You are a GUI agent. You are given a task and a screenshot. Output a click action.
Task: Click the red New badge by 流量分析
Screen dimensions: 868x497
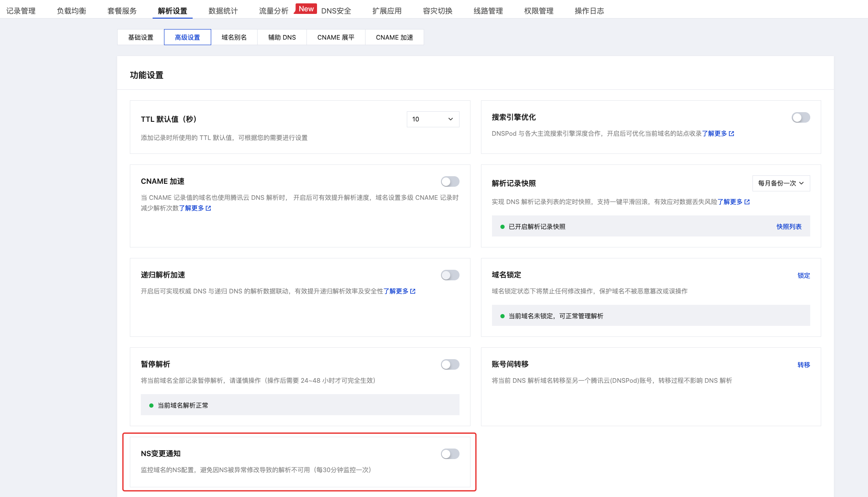coord(306,9)
